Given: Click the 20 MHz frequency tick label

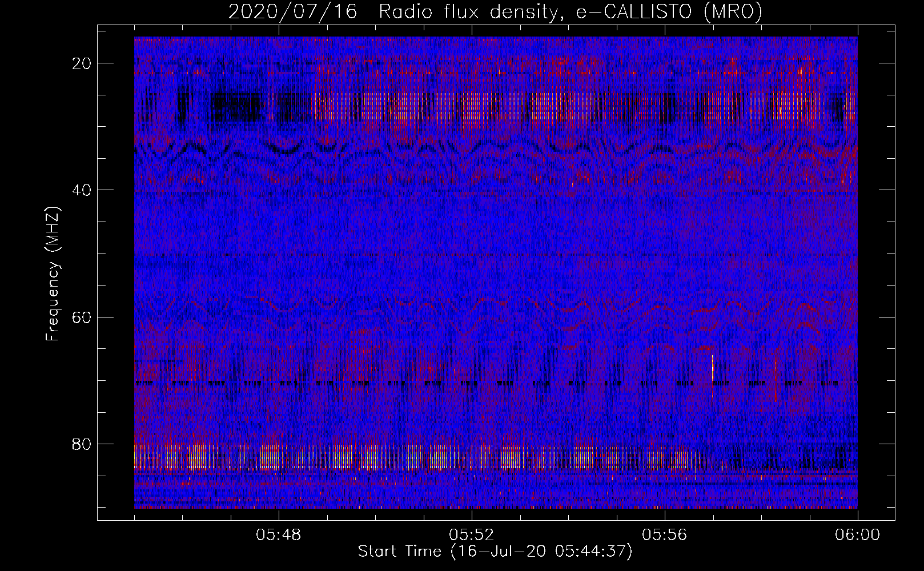Looking at the screenshot, I should (82, 63).
